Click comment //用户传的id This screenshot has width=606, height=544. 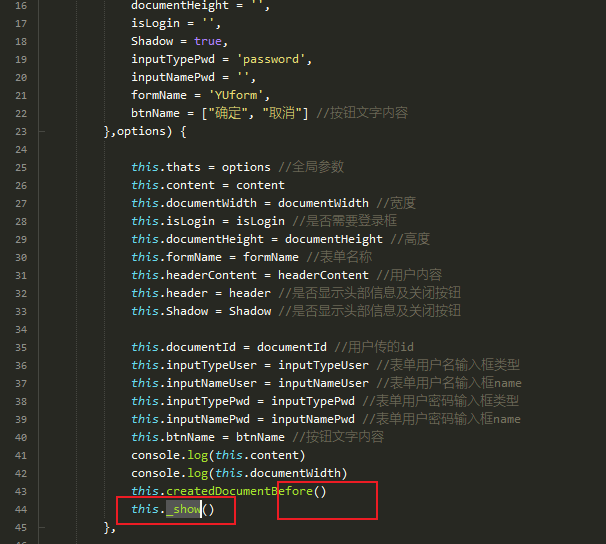(374, 347)
